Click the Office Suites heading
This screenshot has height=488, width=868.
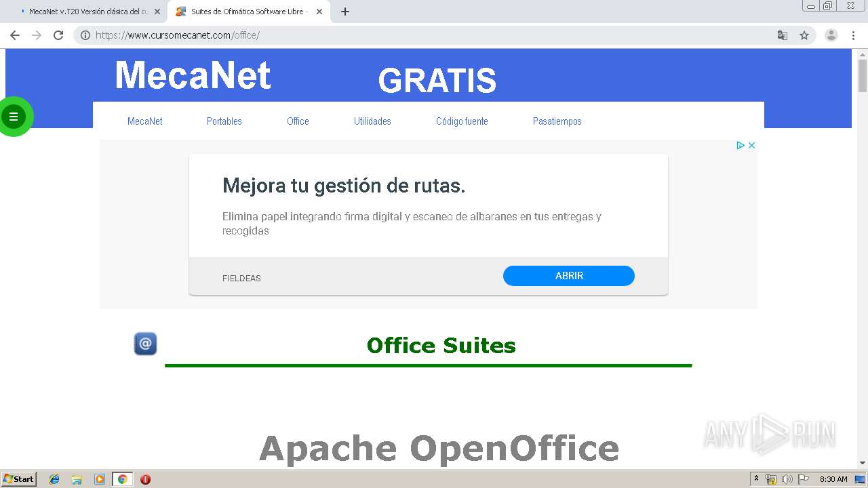441,346
